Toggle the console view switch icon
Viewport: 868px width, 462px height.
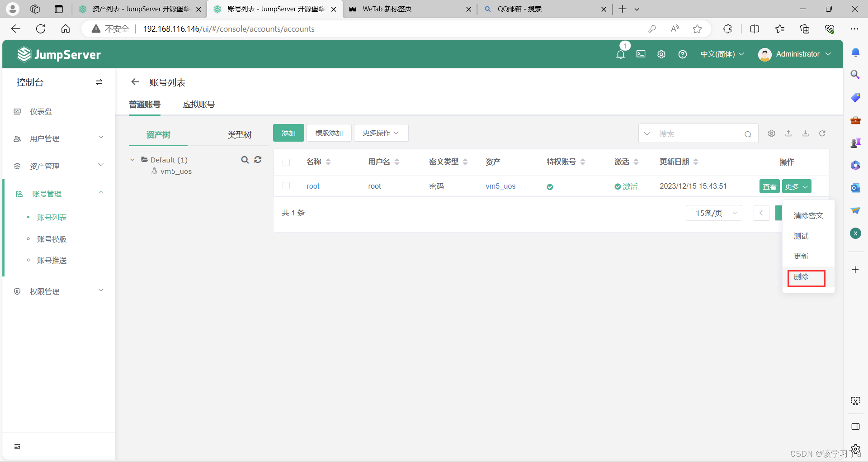(x=99, y=82)
